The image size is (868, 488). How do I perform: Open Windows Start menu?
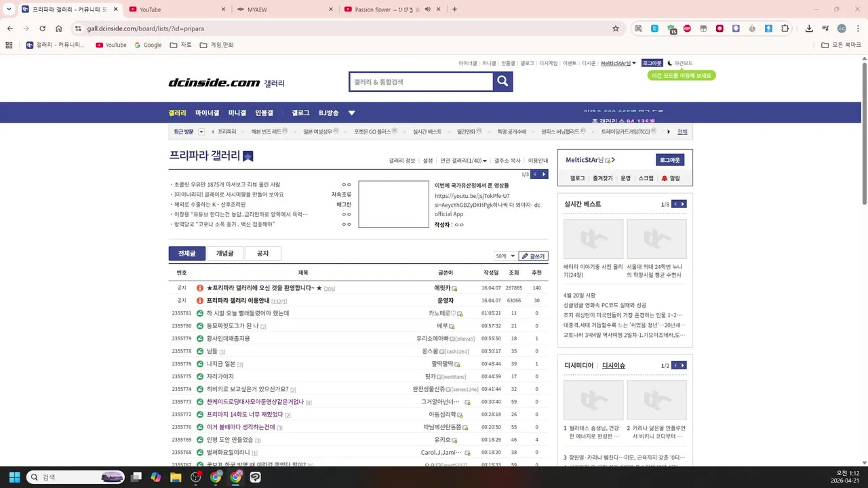coord(14,477)
